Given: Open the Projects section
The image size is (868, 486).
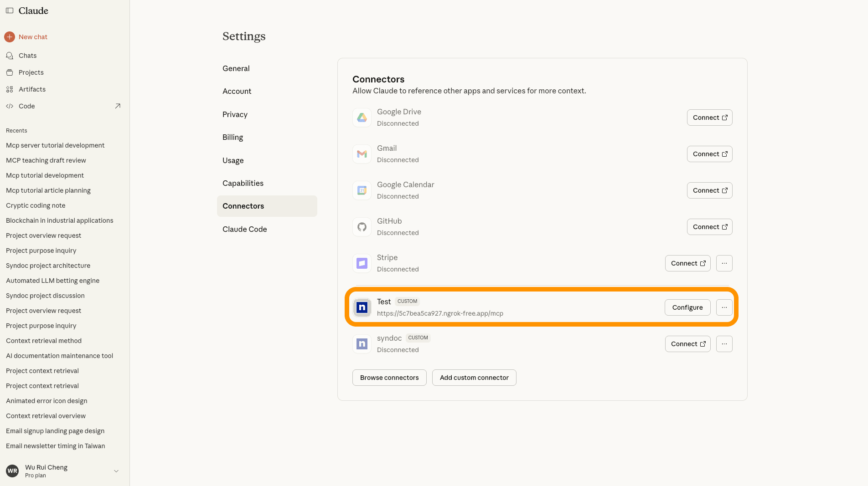Looking at the screenshot, I should pos(31,72).
